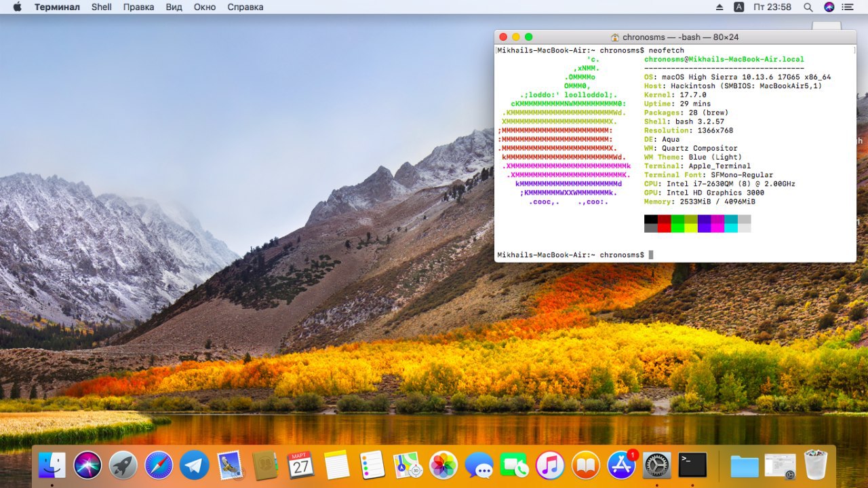Click the 'Shell: bash 3.2.57' line
Image resolution: width=868 pixels, height=488 pixels.
pyautogui.click(x=684, y=121)
